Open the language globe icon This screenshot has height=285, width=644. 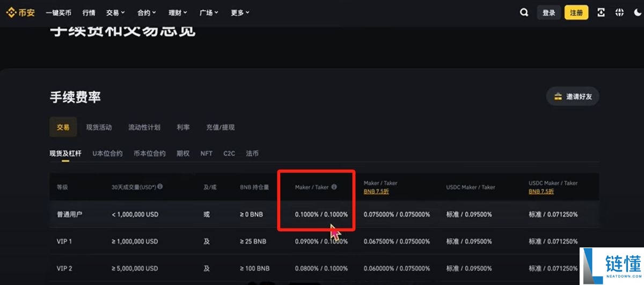point(619,12)
